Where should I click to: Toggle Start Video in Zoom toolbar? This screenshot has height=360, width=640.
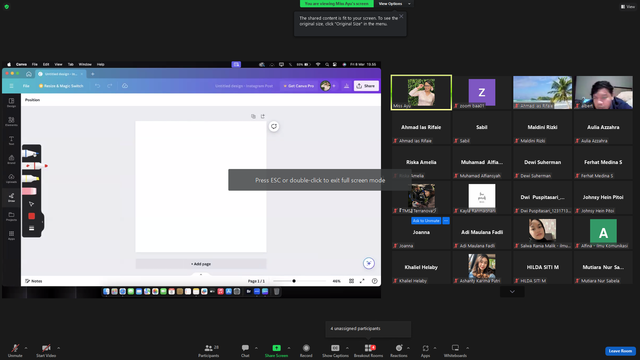[x=46, y=350]
